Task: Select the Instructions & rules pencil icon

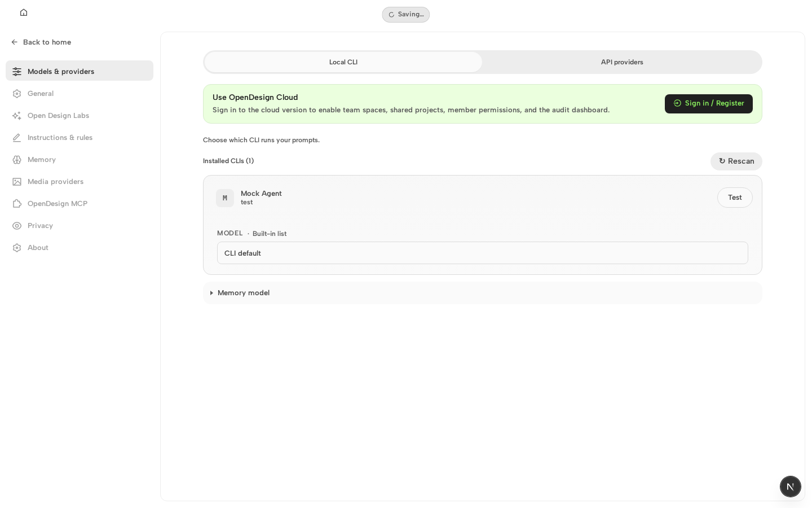Action: click(17, 138)
